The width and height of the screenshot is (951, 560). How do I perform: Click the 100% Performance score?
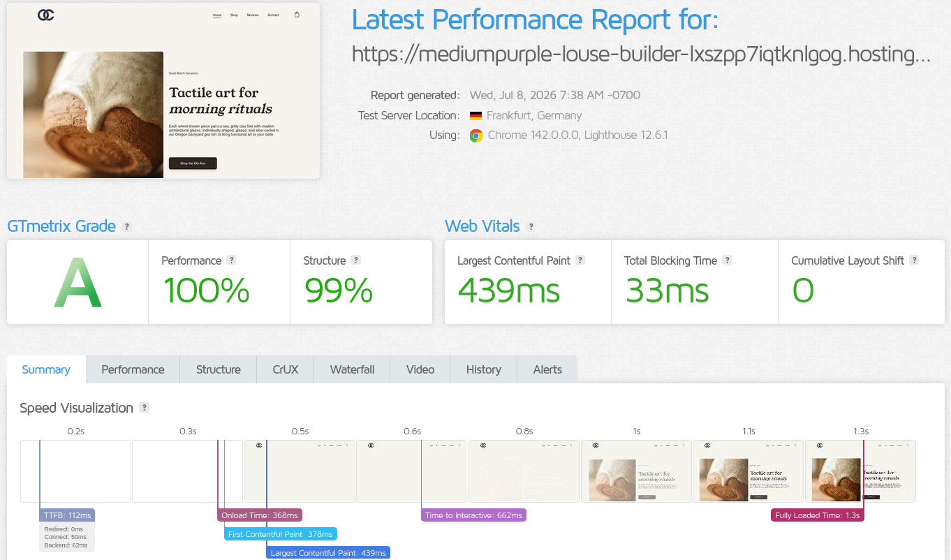pos(206,290)
